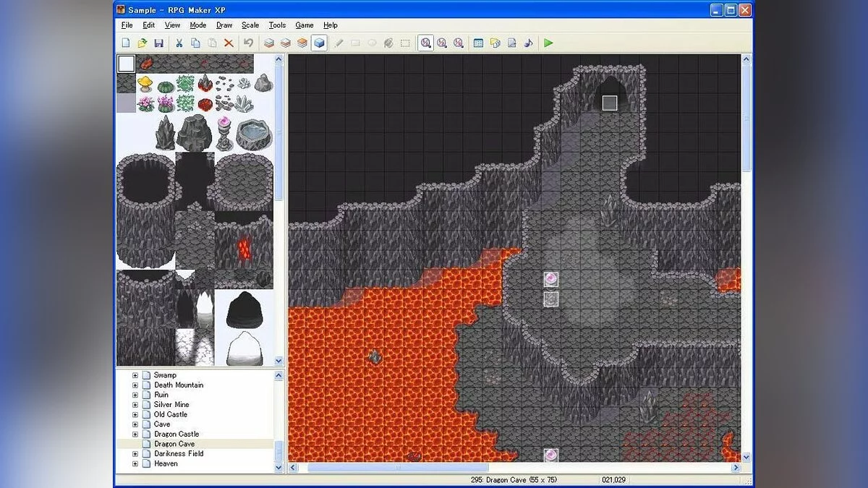Click the map's horizontal scrollbar thumb

397,468
